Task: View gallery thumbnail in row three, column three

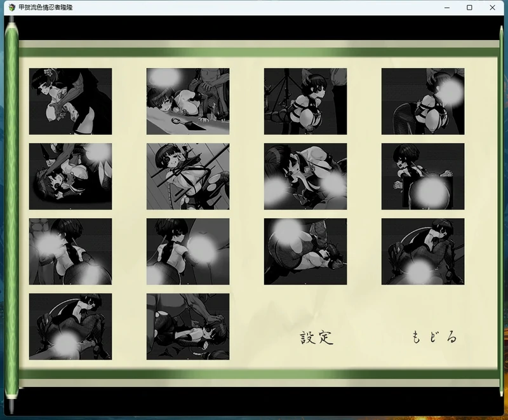Action: tap(305, 252)
